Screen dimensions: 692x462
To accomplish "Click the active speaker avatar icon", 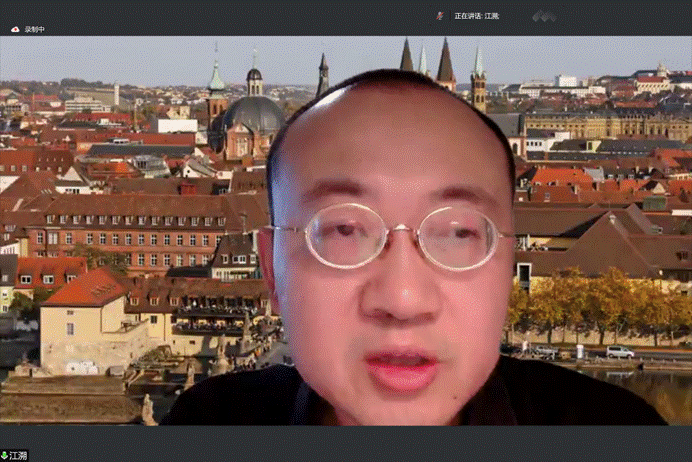I will pos(441,16).
